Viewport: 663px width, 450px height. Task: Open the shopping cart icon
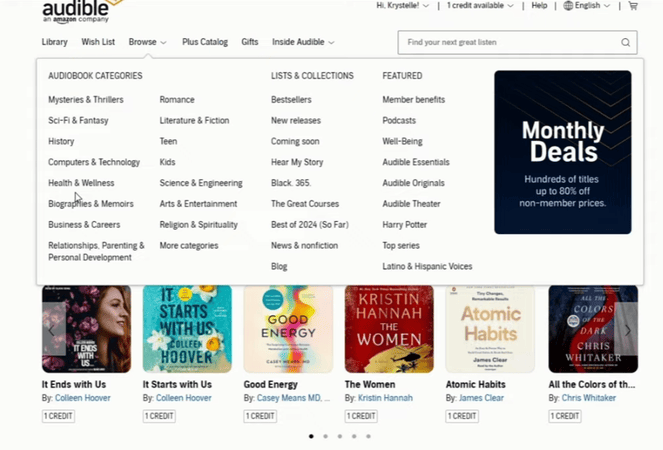pyautogui.click(x=633, y=5)
